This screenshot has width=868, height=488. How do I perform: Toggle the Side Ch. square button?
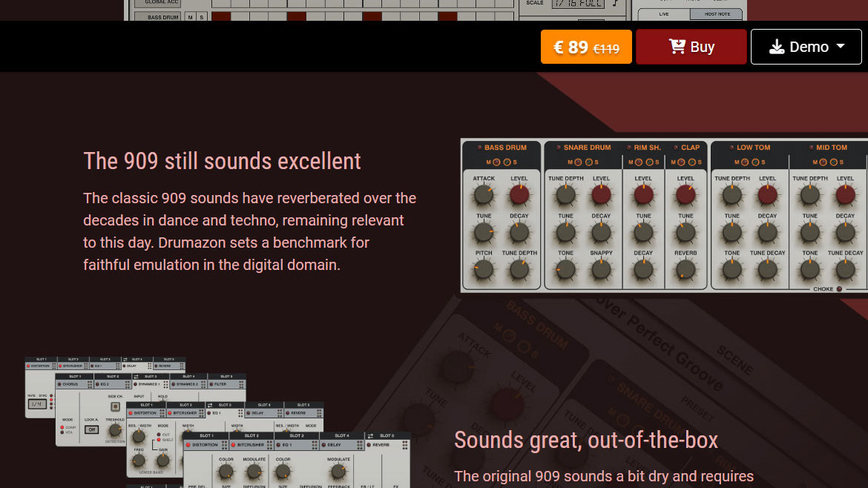[115, 406]
